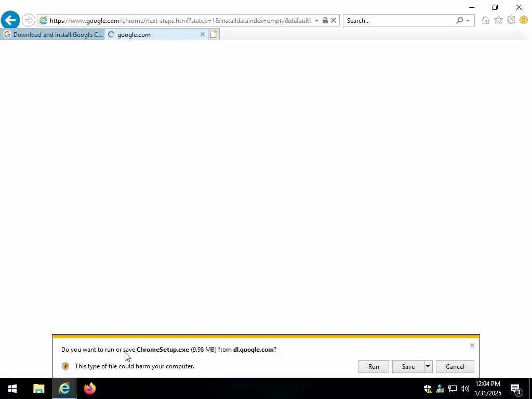Open the Action Center notifications icon

[x=515, y=389]
